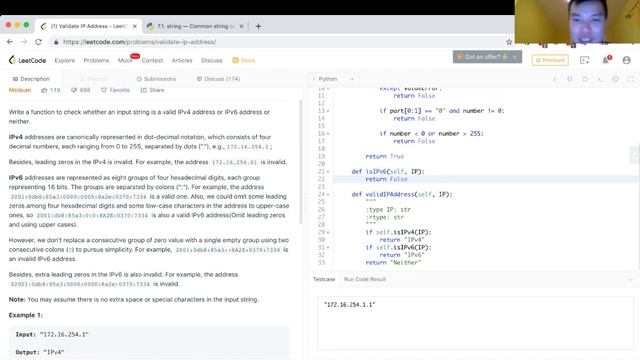Viewport: 640px width, 360px height.
Task: Click the console shortcut icon in editor toolbar
Action: [x=600, y=79]
